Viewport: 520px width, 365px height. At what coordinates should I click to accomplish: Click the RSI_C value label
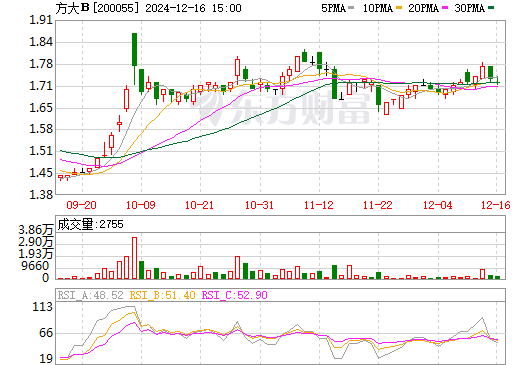tap(235, 295)
